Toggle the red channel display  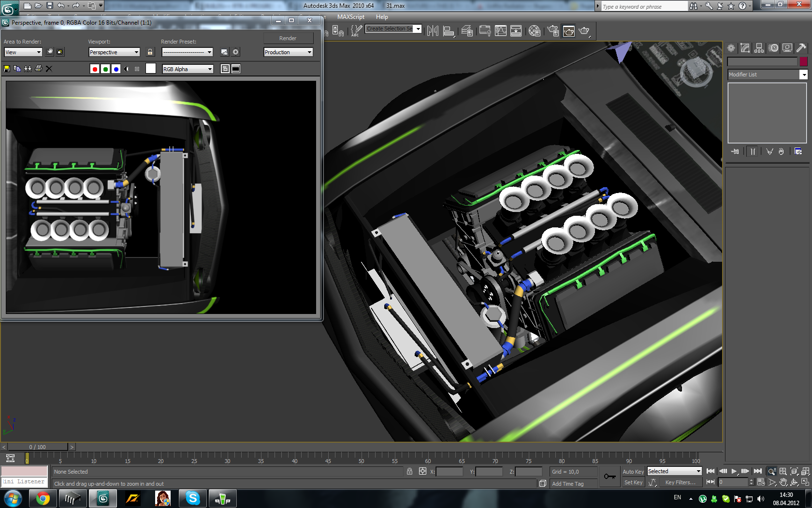pos(95,69)
